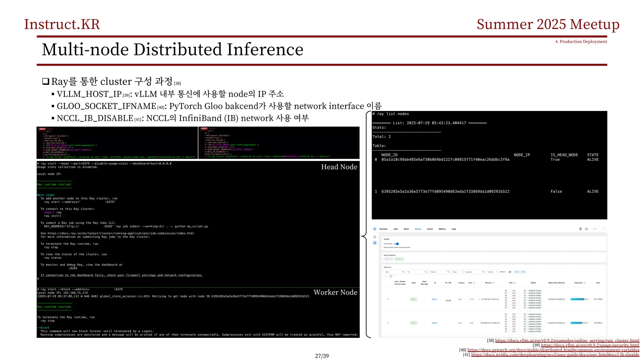Click the ALIVE x 2 statistics chip
This screenshot has width=644, height=362.
pos(399,259)
